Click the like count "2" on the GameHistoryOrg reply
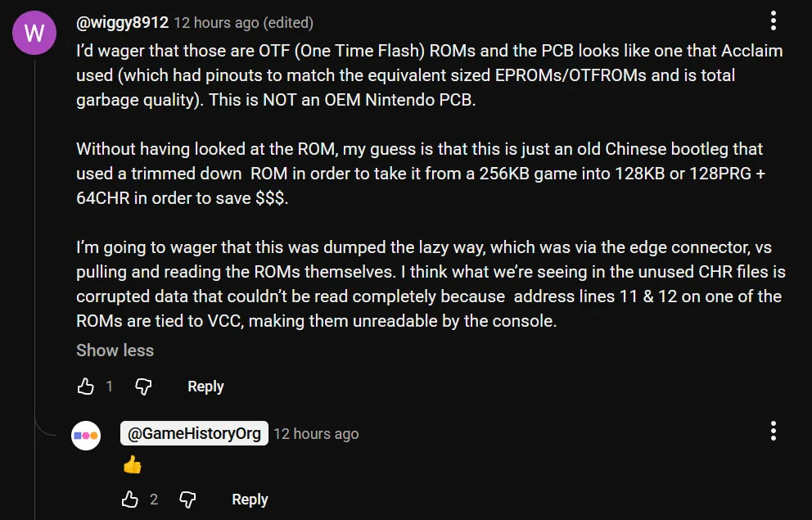 tap(154, 500)
